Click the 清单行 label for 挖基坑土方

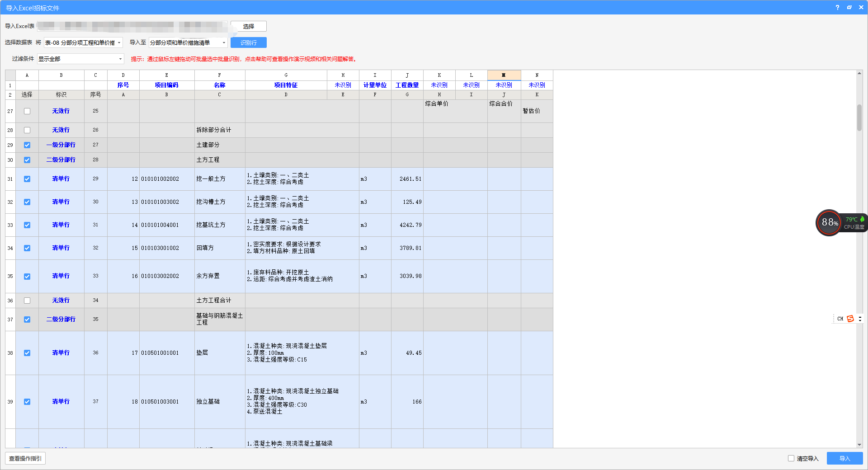[61, 225]
